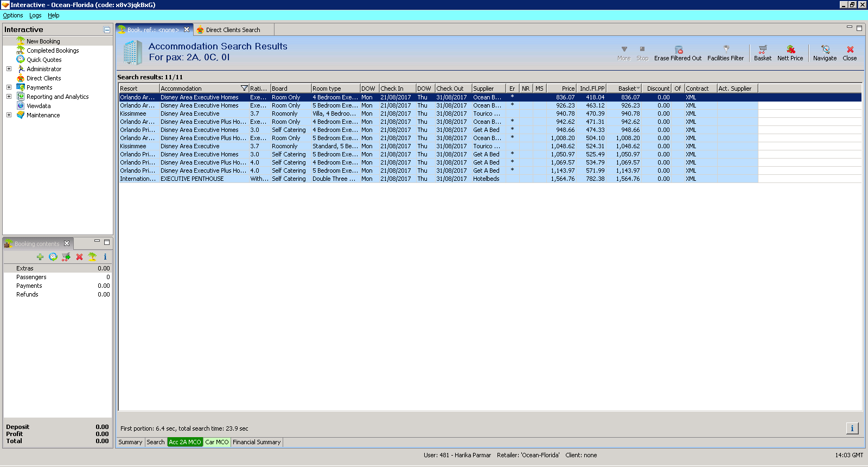Screen dimensions: 868x467
Task: Minimize the Interactive navigation panel
Action: [107, 30]
